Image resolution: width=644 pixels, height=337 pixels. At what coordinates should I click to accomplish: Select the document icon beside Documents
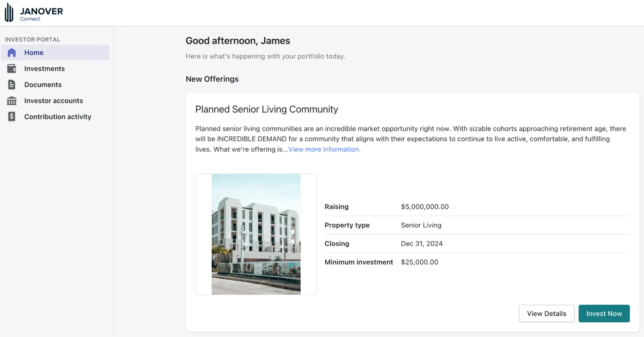coord(12,84)
